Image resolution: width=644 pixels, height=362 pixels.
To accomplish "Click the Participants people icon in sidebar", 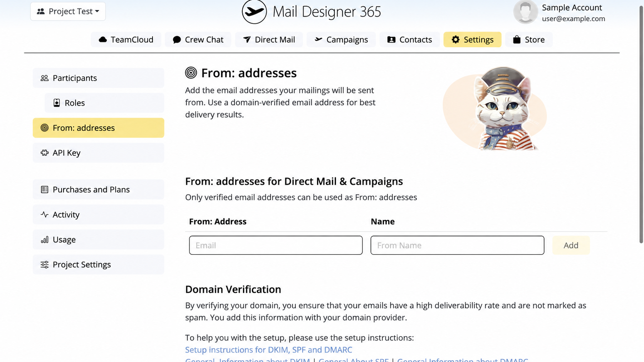I will coord(45,78).
